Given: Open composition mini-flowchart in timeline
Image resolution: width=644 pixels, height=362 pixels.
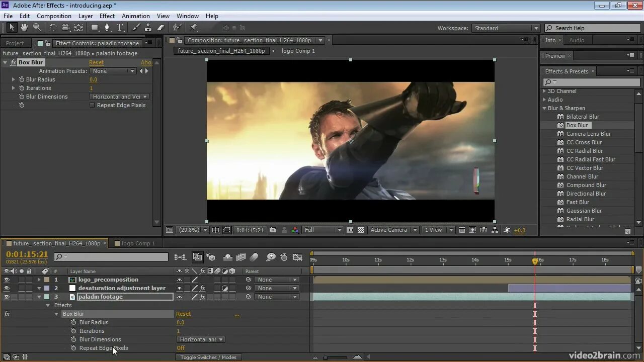Looking at the screenshot, I should tap(180, 257).
